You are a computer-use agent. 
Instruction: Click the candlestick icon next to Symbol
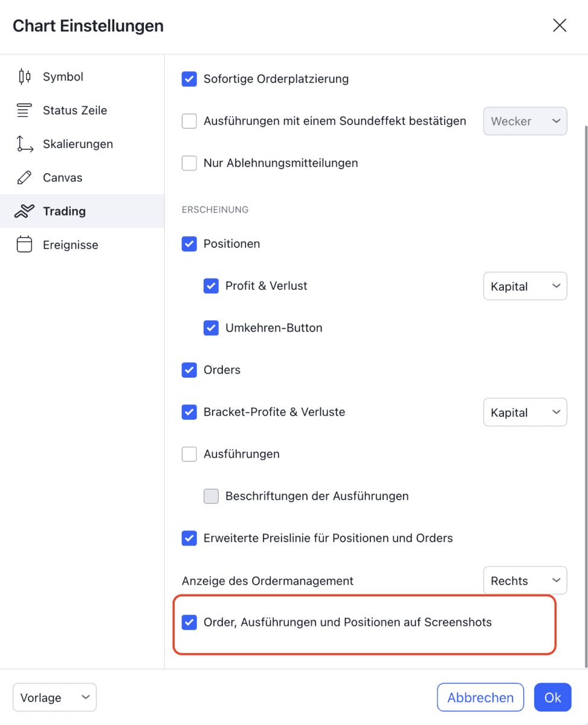coord(24,76)
